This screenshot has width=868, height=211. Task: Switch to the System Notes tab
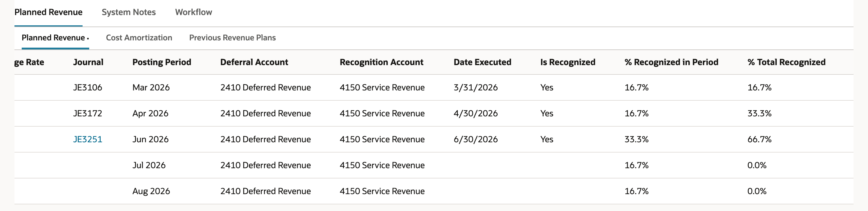(x=129, y=12)
